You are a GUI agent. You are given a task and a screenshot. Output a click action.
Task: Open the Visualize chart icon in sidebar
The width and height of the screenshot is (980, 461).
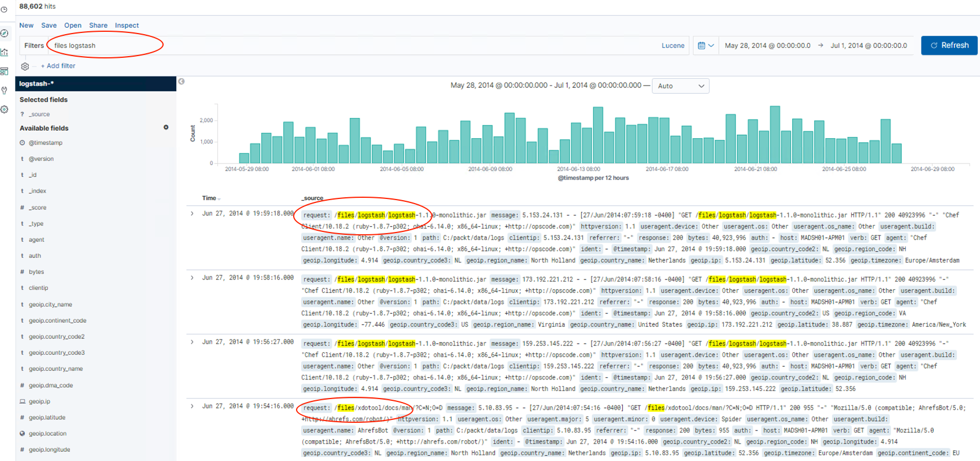pos(5,52)
